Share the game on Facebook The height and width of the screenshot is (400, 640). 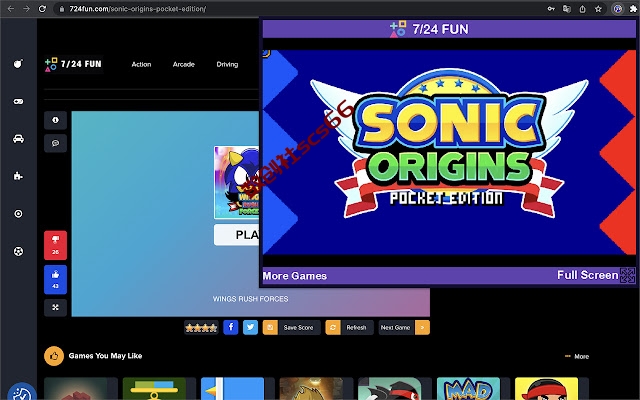point(231,327)
